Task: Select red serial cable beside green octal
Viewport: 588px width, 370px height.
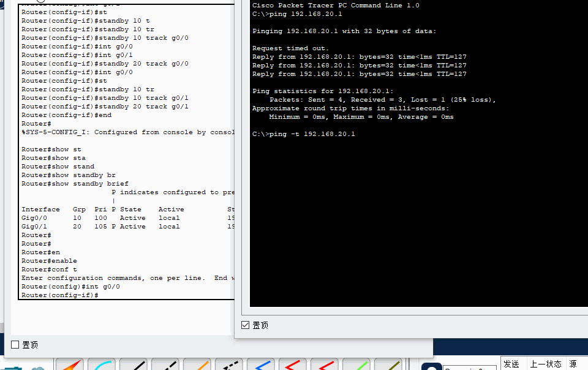Action: point(324,365)
